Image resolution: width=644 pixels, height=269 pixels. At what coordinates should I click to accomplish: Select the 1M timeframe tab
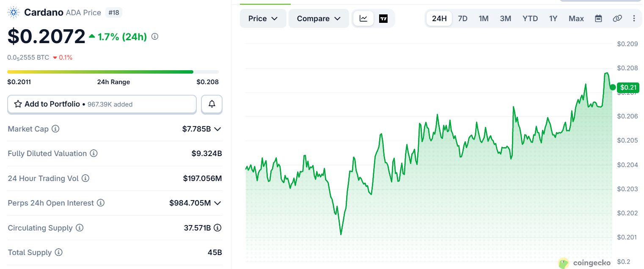(x=484, y=19)
